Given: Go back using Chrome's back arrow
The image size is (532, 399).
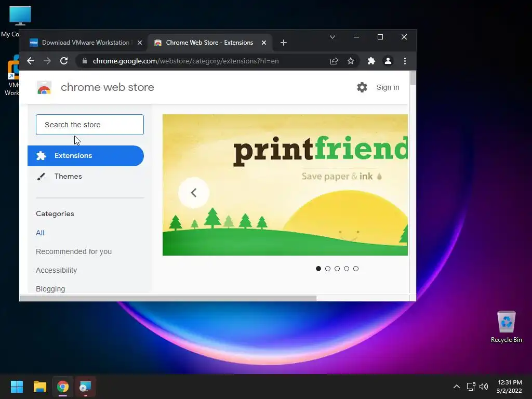Looking at the screenshot, I should [x=31, y=61].
